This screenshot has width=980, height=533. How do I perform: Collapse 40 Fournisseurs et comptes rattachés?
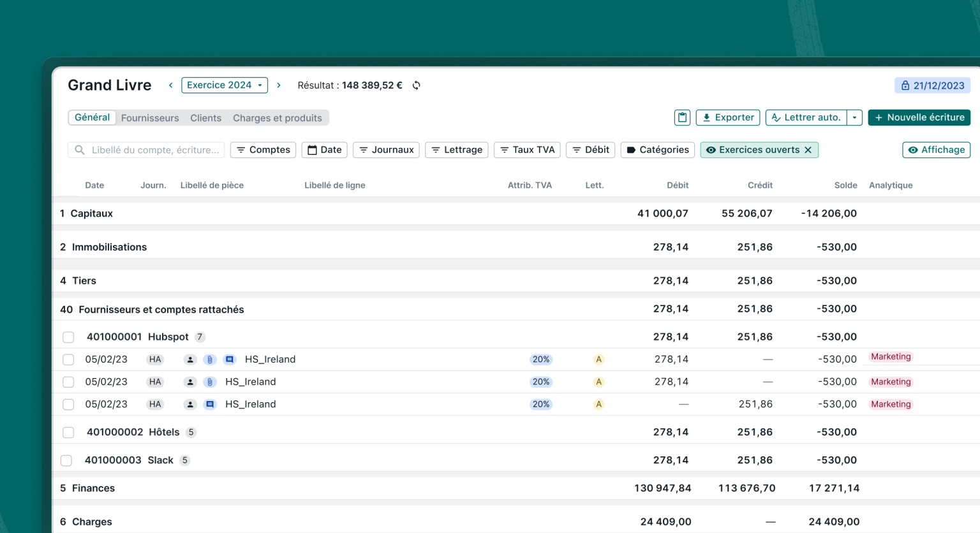click(516, 309)
